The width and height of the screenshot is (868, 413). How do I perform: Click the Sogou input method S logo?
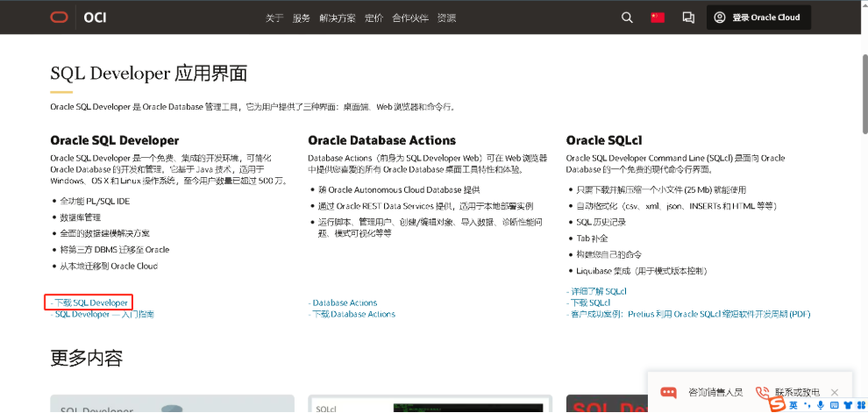pyautogui.click(x=779, y=405)
